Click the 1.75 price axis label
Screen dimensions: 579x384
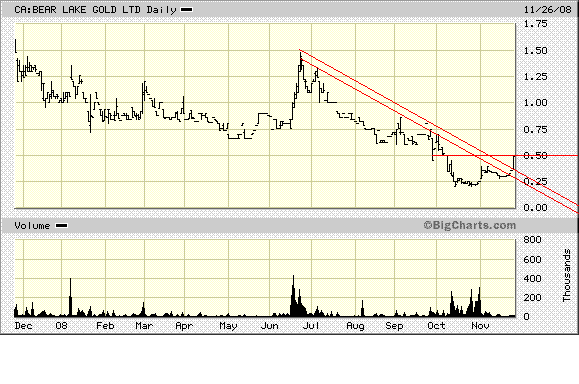pyautogui.click(x=535, y=24)
